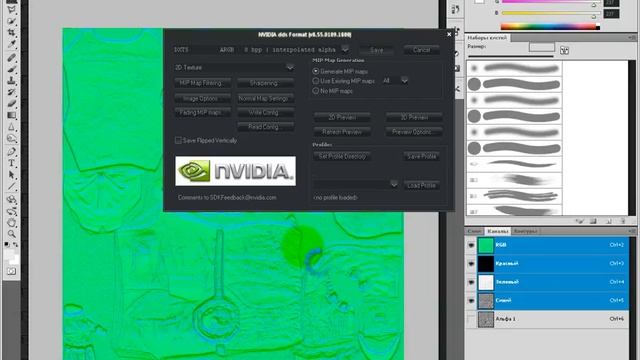The image size is (640, 360).
Task: Click the G color slider handle
Action: point(594,4)
